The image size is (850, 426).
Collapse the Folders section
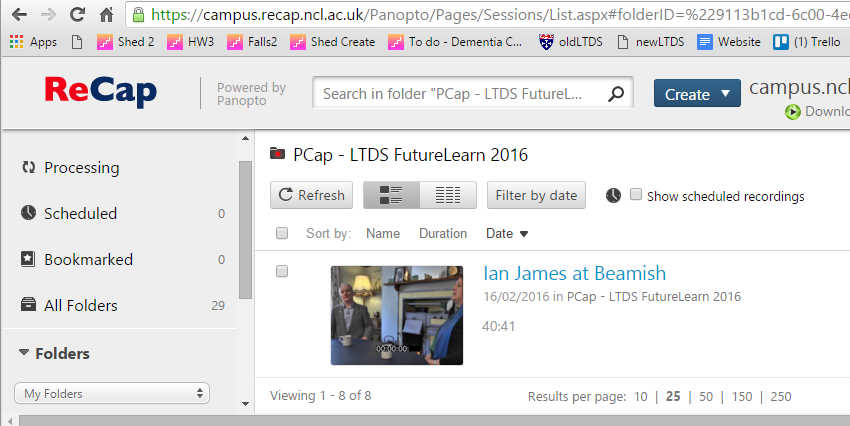point(24,353)
